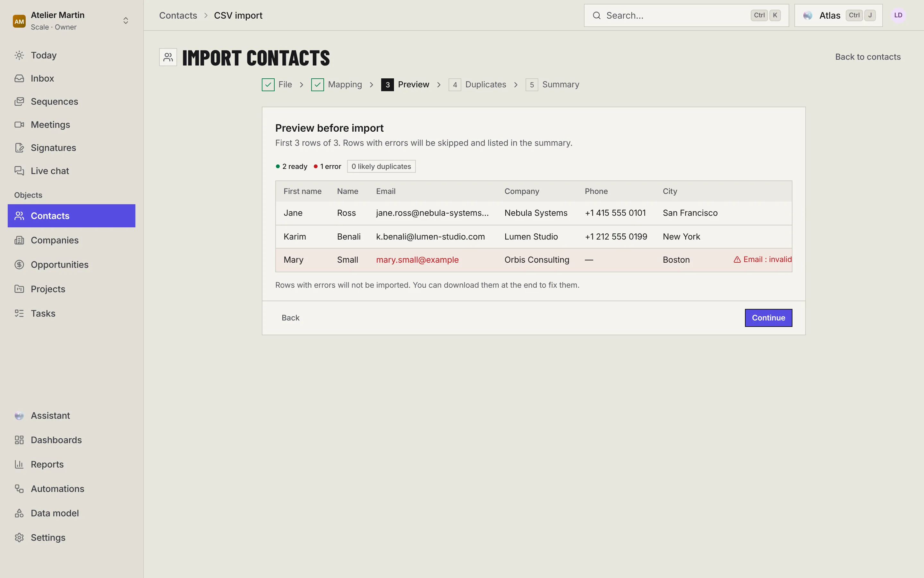The width and height of the screenshot is (924, 578).
Task: Click the Tasks checklist icon
Action: click(x=19, y=313)
